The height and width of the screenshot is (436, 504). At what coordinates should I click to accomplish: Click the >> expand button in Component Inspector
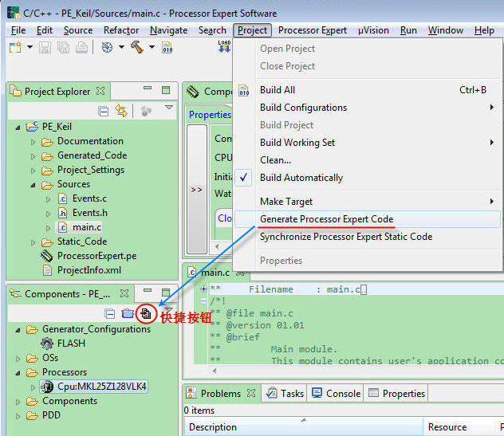pos(196,190)
